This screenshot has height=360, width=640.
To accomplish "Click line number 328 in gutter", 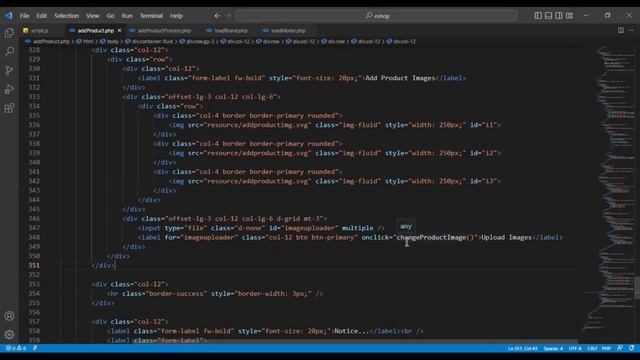I will [34, 50].
